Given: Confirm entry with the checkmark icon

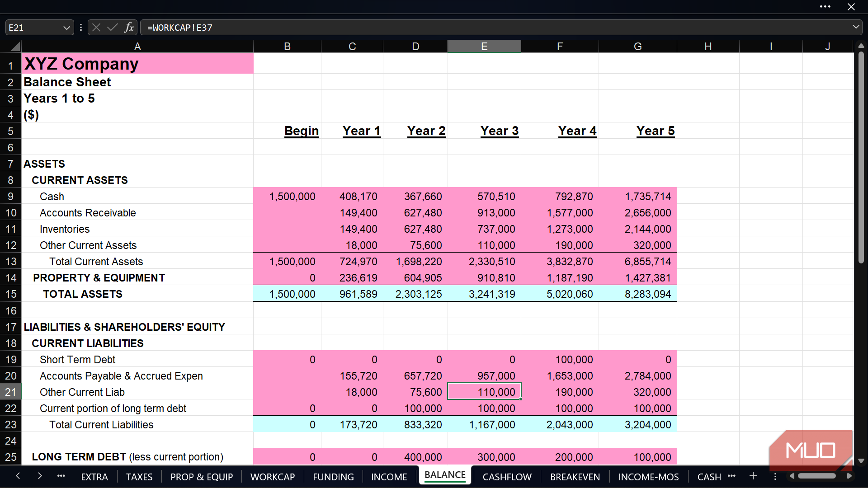Looking at the screenshot, I should (x=112, y=27).
